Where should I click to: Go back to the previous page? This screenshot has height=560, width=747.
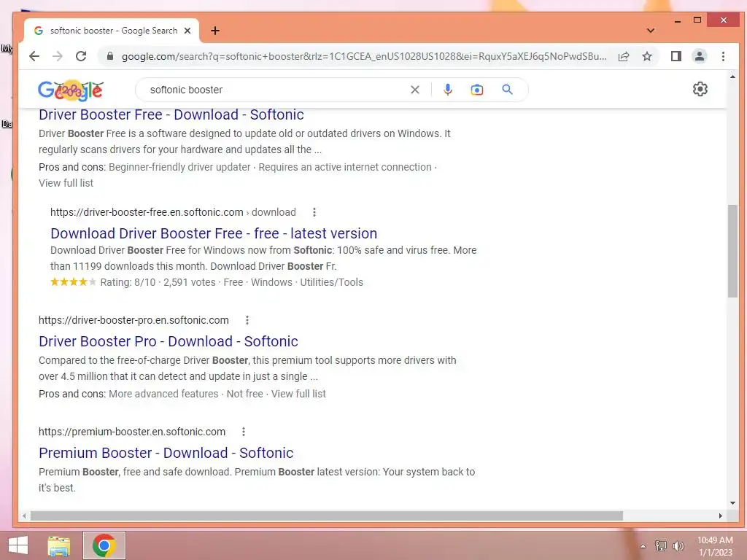pos(34,56)
